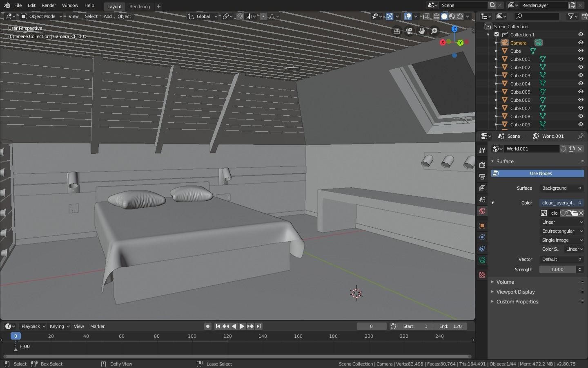
Task: Hide the Camera object in outliner
Action: click(581, 43)
